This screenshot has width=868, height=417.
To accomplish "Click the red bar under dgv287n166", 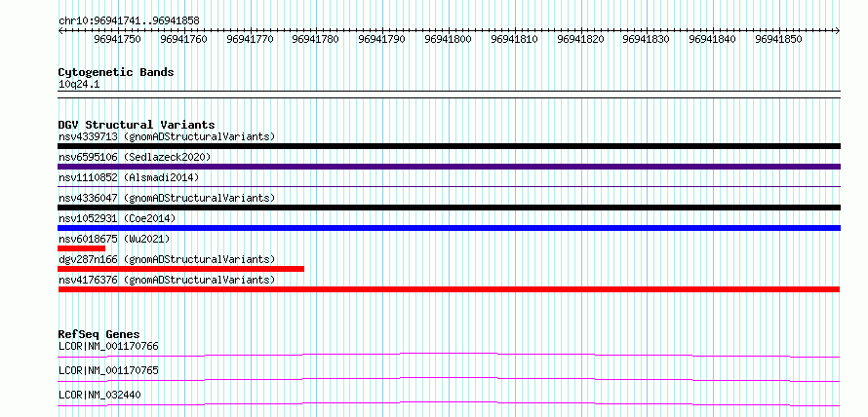I will (x=181, y=269).
